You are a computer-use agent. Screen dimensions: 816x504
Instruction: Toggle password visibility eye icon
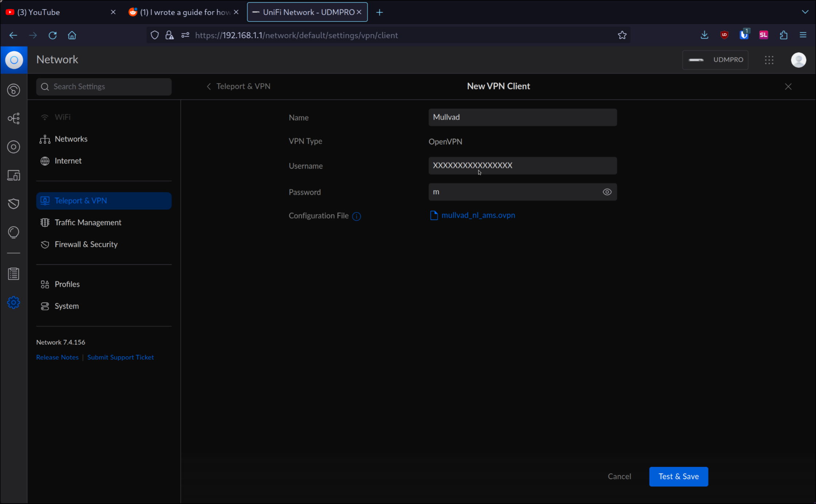[x=607, y=192]
